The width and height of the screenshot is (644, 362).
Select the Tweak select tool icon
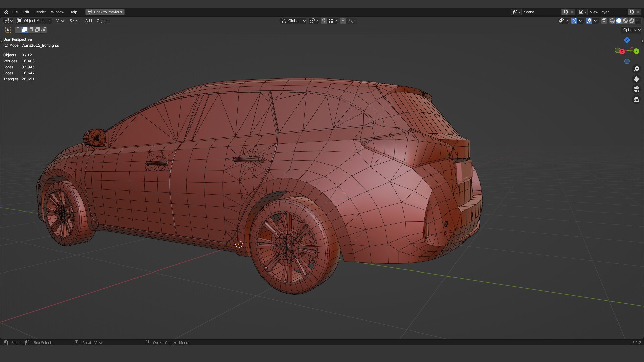pos(8,30)
